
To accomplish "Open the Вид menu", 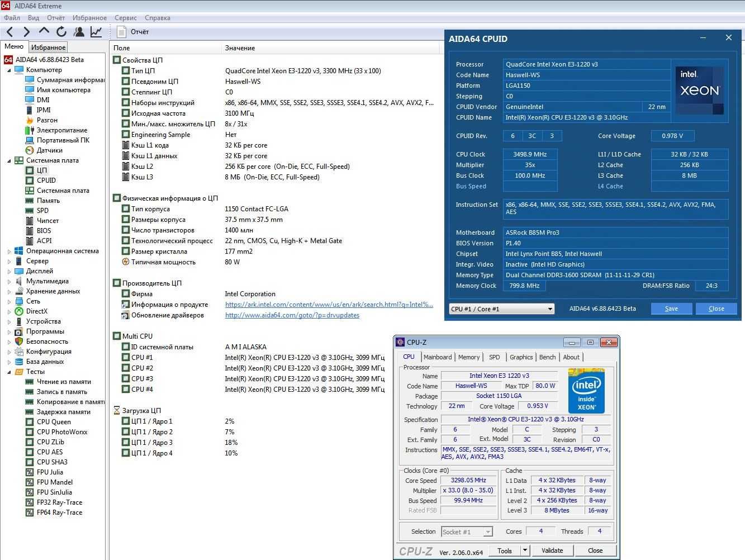I will coord(34,18).
